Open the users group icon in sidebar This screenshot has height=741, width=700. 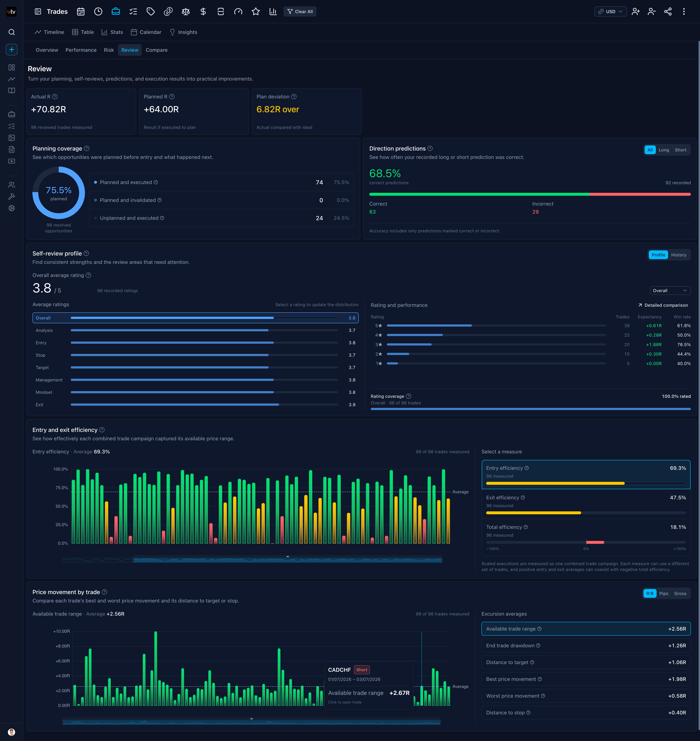tap(11, 185)
